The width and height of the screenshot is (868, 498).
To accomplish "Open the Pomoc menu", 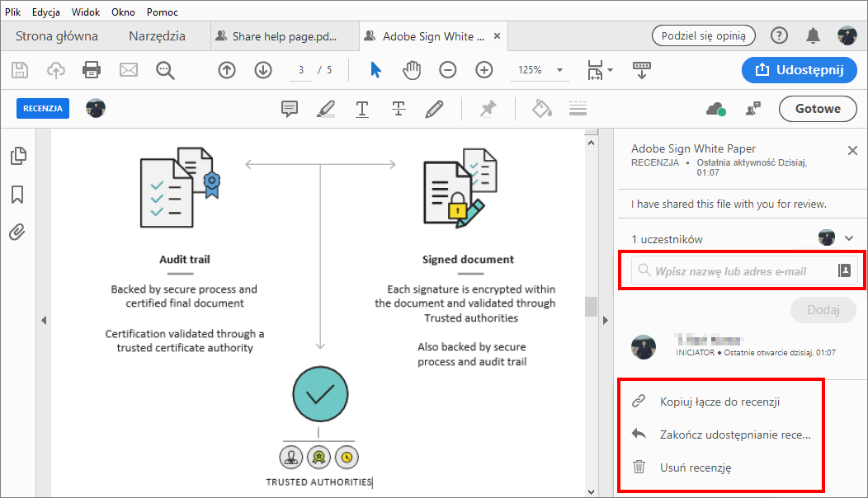I will coord(163,12).
